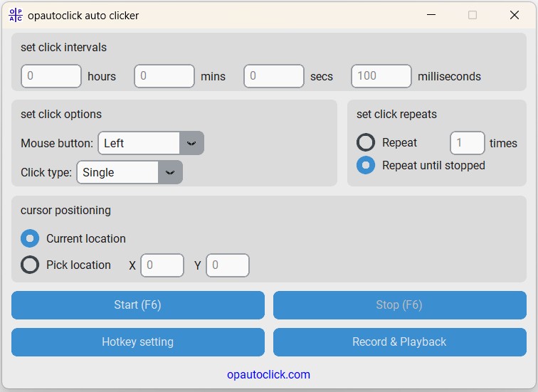Open Record & Playback
Viewport: 538px width, 392px height.
coord(400,342)
